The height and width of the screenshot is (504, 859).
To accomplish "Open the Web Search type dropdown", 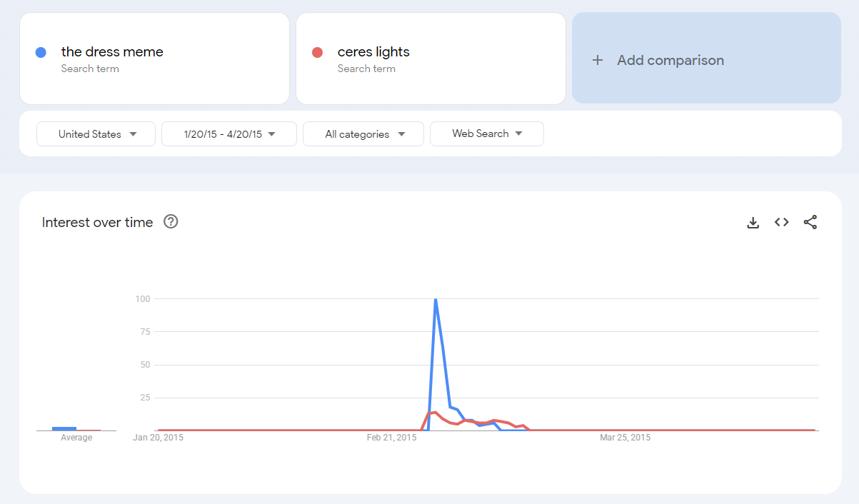I will click(487, 133).
